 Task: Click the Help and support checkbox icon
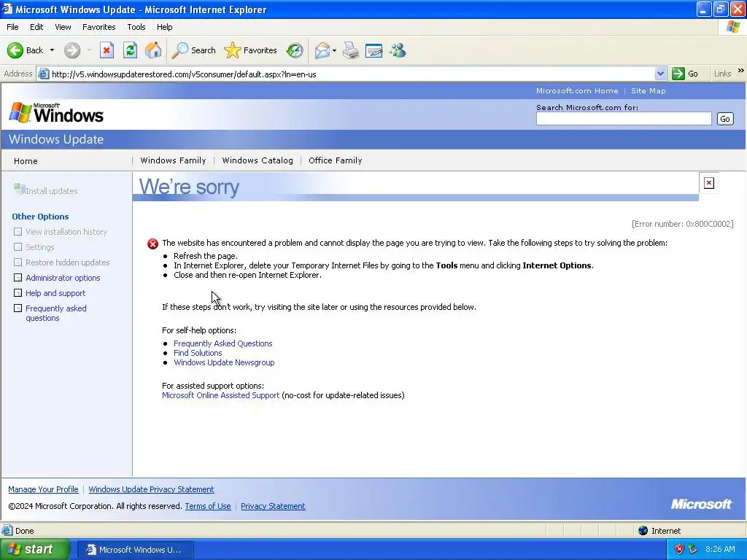(x=18, y=292)
